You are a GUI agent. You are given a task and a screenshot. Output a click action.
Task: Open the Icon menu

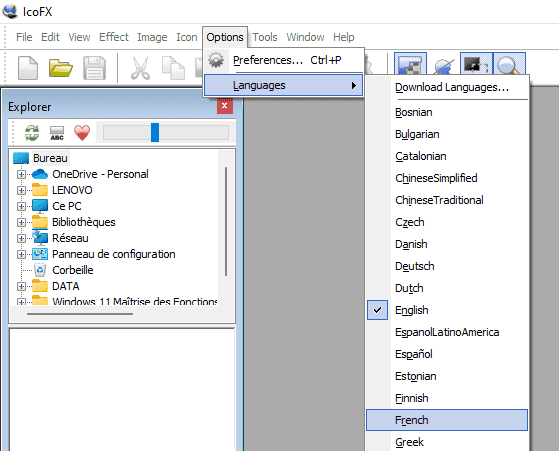pos(186,37)
